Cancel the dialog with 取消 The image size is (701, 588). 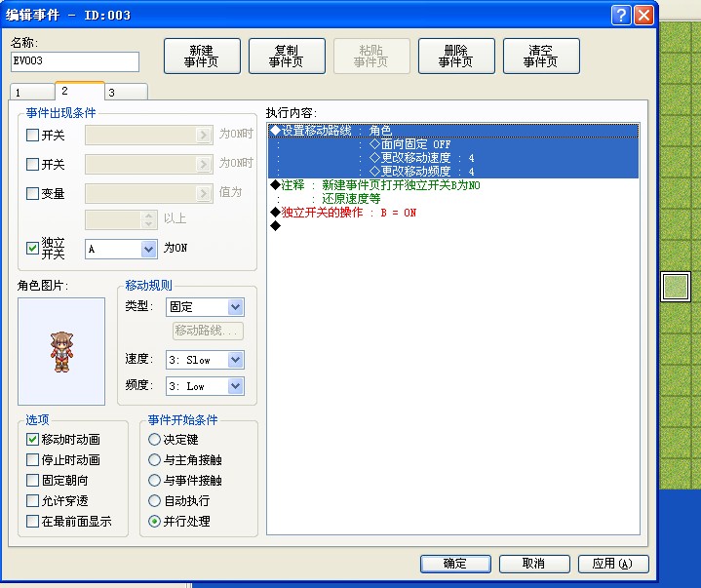point(534,564)
